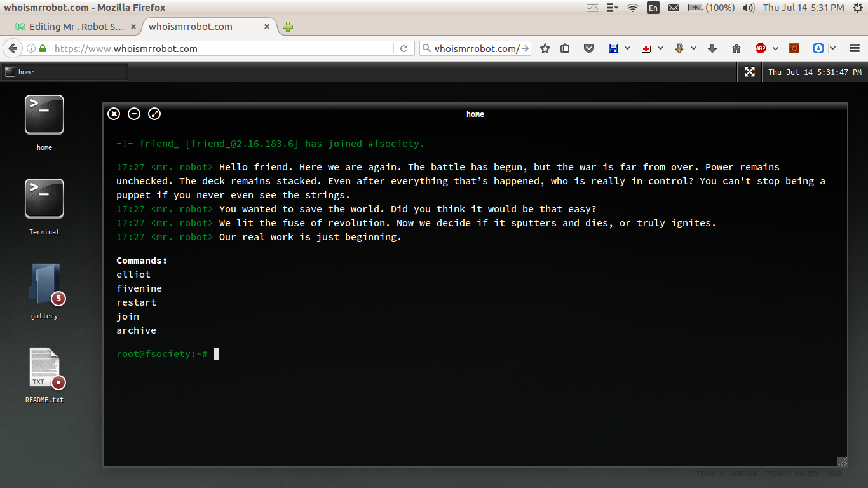Click the green padlock security icon
This screenshot has width=868, height=488.
(x=43, y=48)
